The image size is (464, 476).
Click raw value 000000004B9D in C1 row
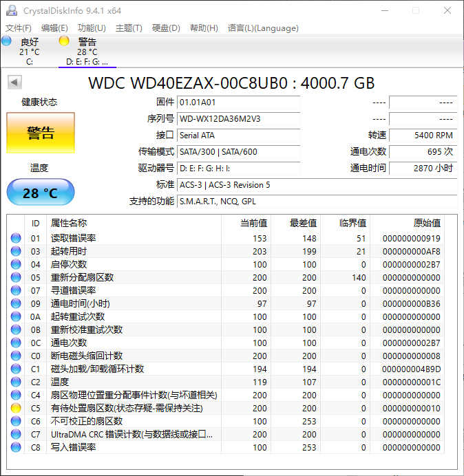coord(412,369)
